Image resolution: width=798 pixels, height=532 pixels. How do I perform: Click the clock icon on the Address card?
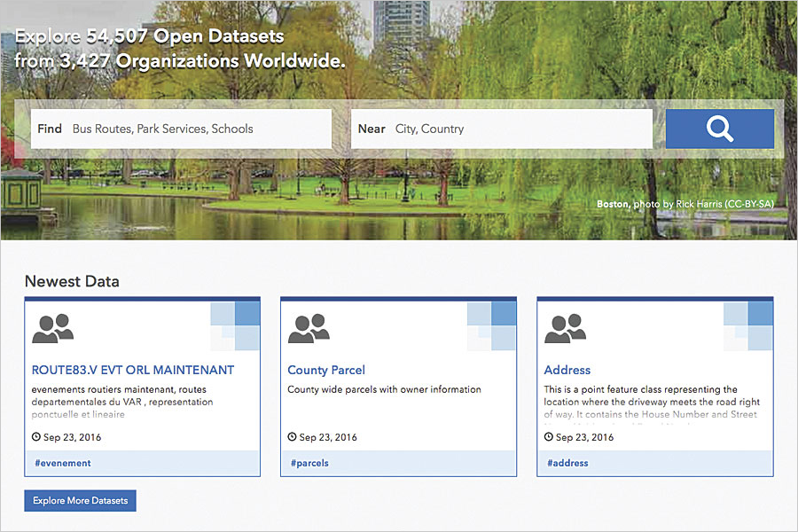[548, 436]
